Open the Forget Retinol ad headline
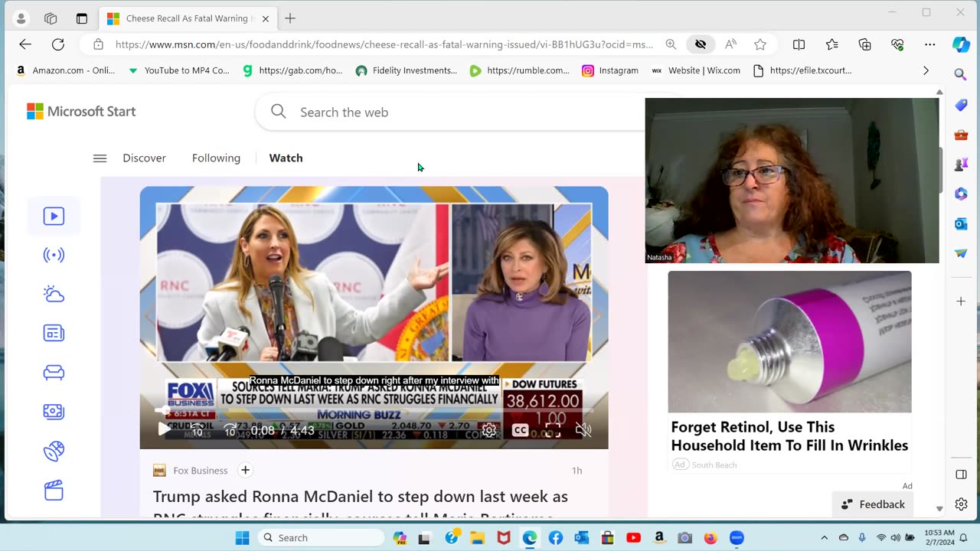This screenshot has width=980, height=551. coord(789,436)
